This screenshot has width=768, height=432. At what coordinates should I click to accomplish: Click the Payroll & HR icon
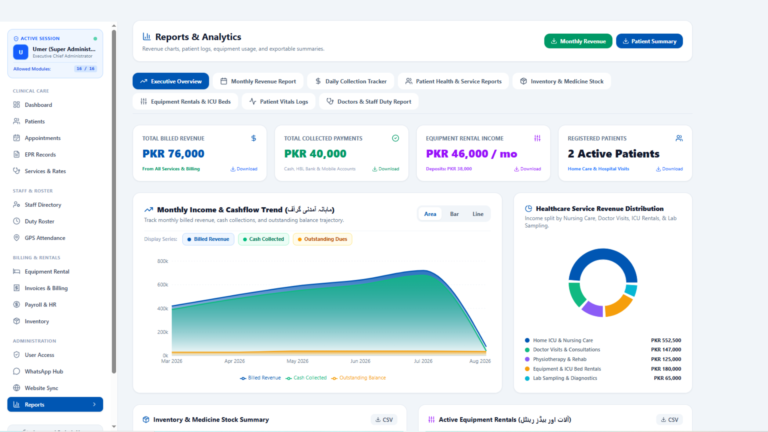pos(17,305)
